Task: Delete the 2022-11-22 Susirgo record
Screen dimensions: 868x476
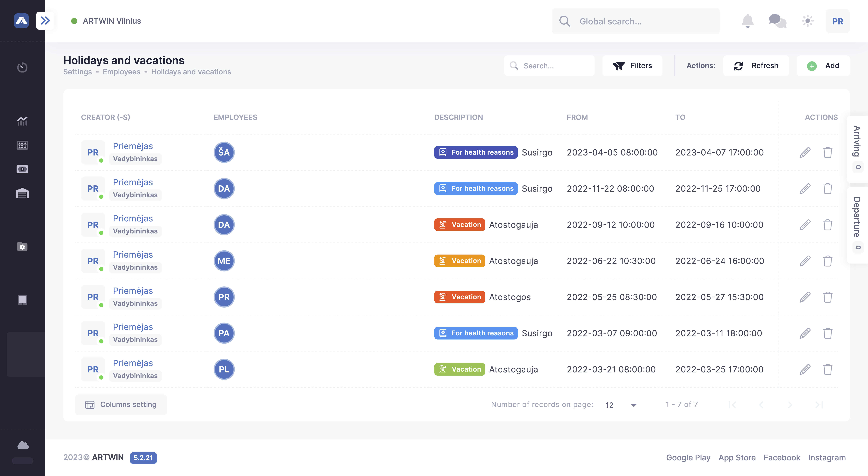Action: tap(827, 189)
